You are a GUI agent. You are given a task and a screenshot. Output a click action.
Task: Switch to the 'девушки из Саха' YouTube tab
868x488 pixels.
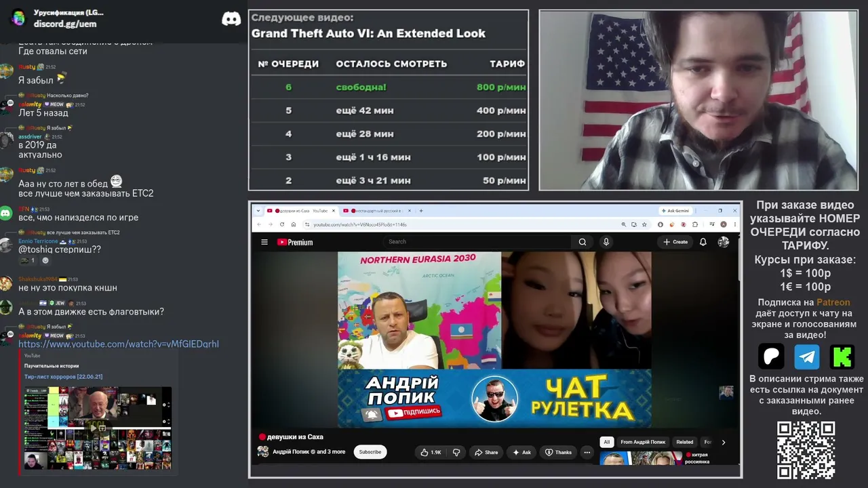coord(302,211)
